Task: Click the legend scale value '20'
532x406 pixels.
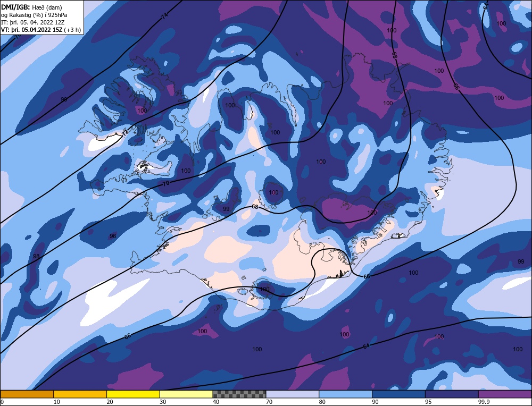Action: [110, 402]
